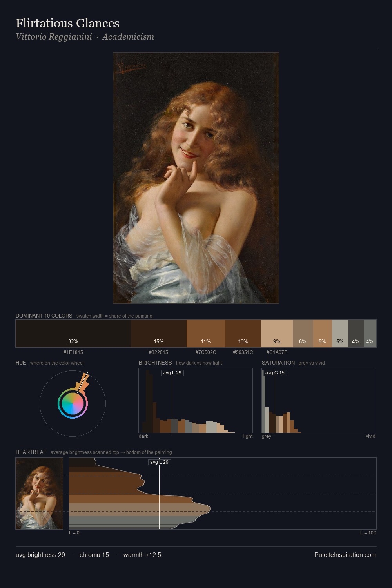Screen dimensions: 392x588
Task: Select the 15% dark brown swatch
Action: [x=159, y=334]
